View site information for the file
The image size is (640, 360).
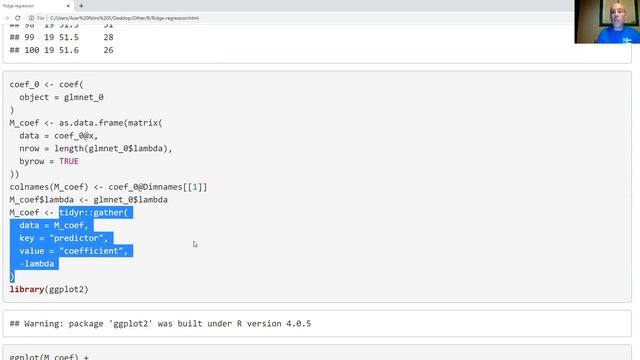(x=31, y=18)
